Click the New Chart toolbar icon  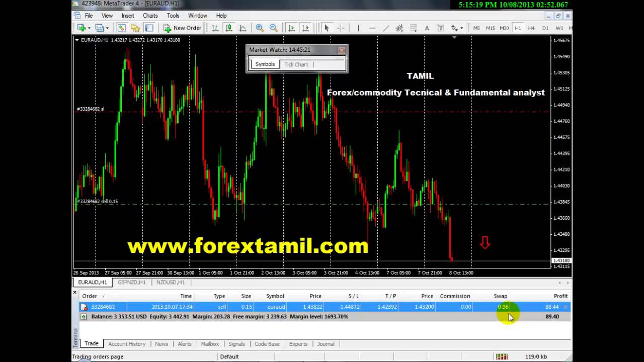pyautogui.click(x=80, y=28)
